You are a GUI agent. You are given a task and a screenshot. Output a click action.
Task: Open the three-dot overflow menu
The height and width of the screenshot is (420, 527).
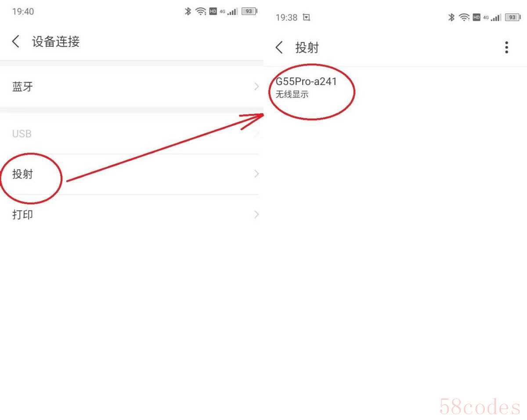point(506,47)
